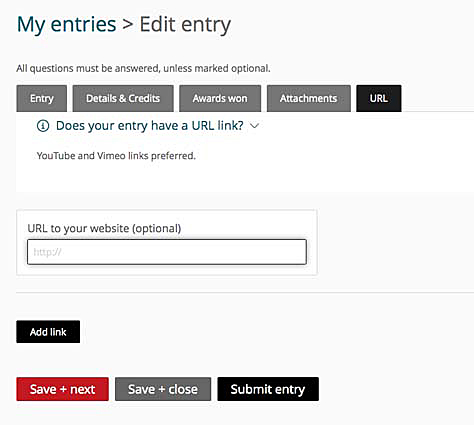Click the Add link button

pyautogui.click(x=48, y=332)
